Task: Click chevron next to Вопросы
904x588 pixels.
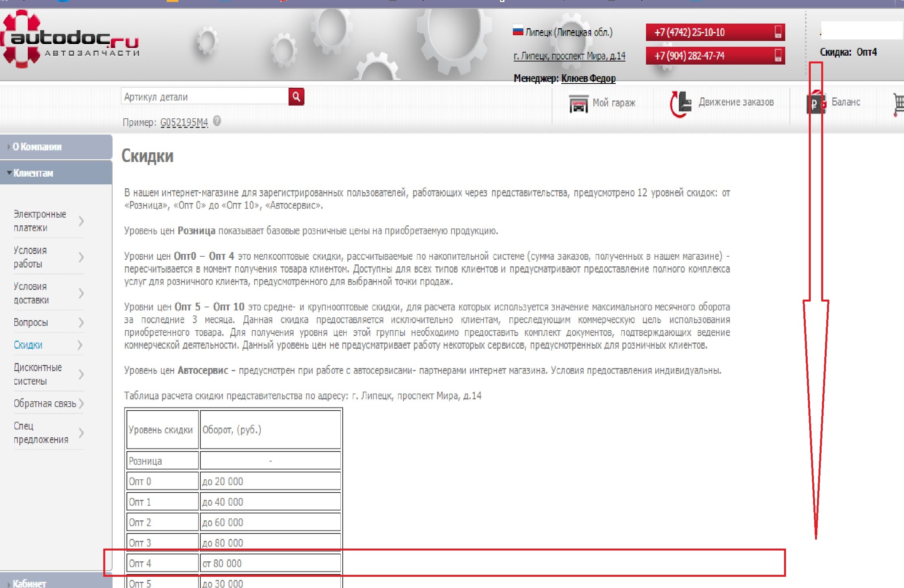Action: click(x=81, y=322)
